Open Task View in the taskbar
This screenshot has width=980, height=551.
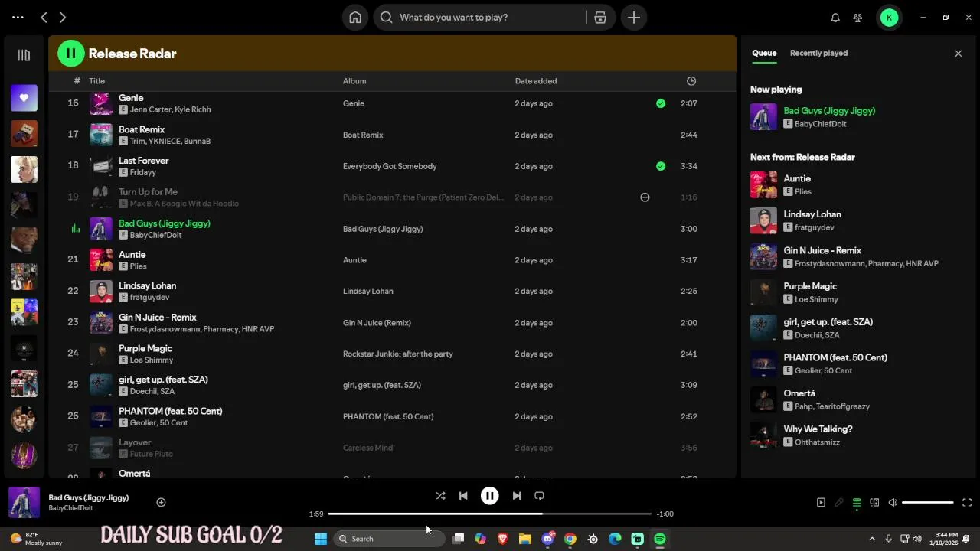click(x=458, y=539)
